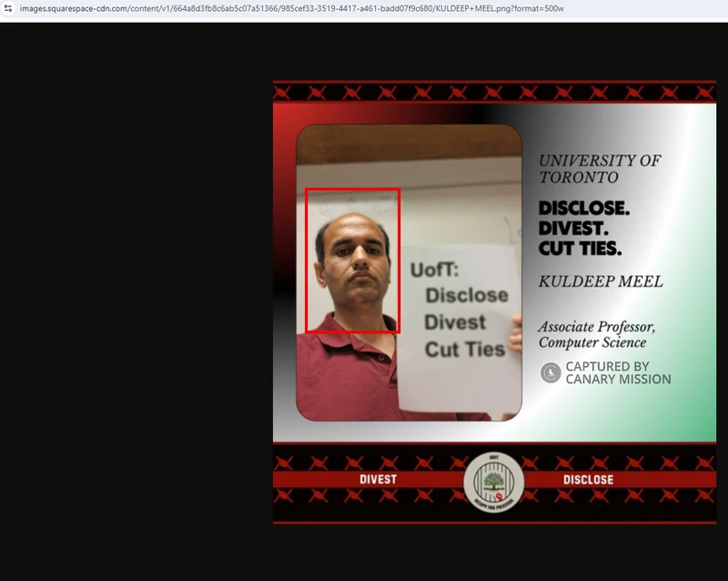Click "Cut Ties" on the held paper sign
Screen dimensions: 728x581
465,350
